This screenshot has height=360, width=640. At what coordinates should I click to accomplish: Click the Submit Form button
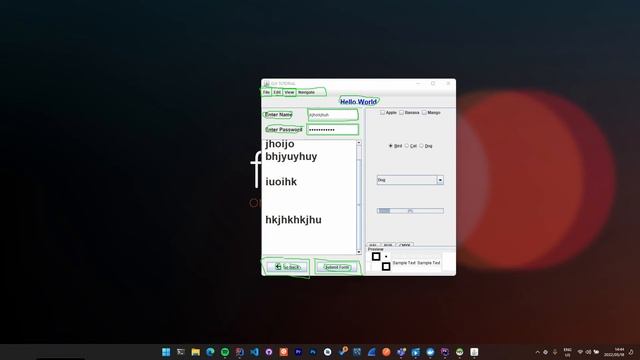[337, 267]
